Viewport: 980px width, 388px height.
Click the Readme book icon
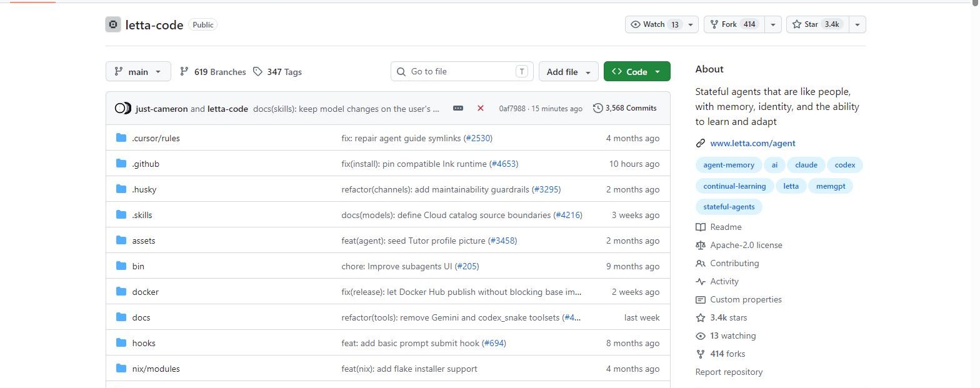coord(701,227)
